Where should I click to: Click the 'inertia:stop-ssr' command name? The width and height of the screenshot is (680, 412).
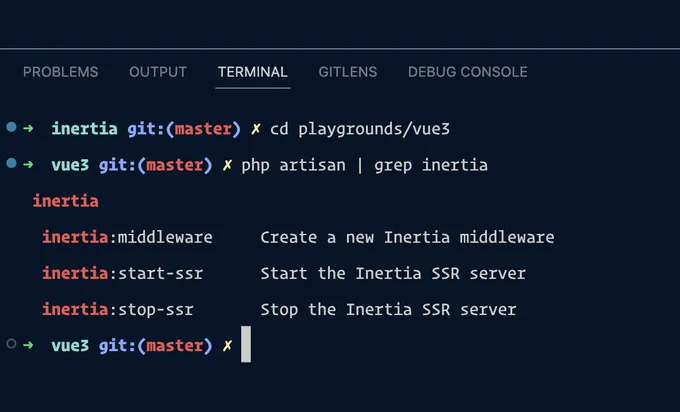pyautogui.click(x=118, y=310)
